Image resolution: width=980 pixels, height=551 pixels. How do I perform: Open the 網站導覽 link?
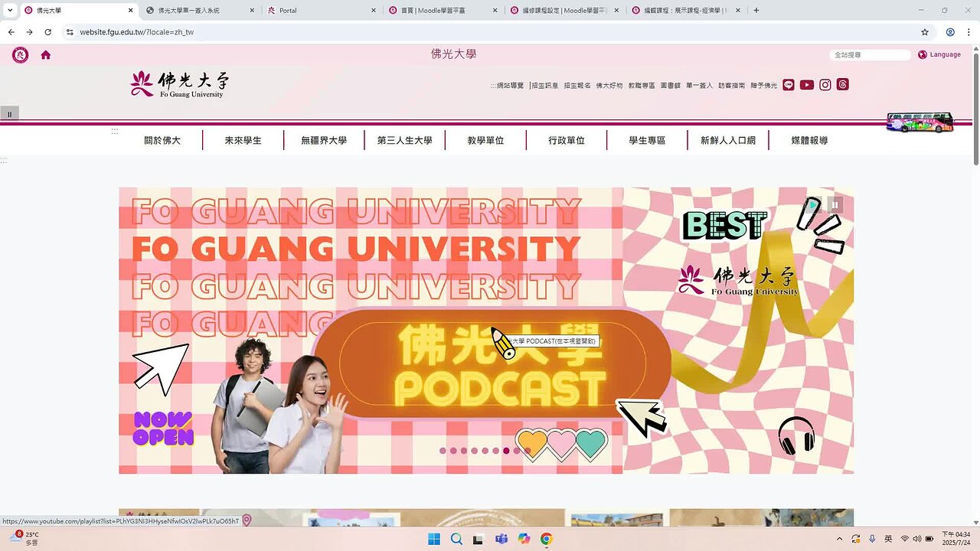pyautogui.click(x=510, y=86)
